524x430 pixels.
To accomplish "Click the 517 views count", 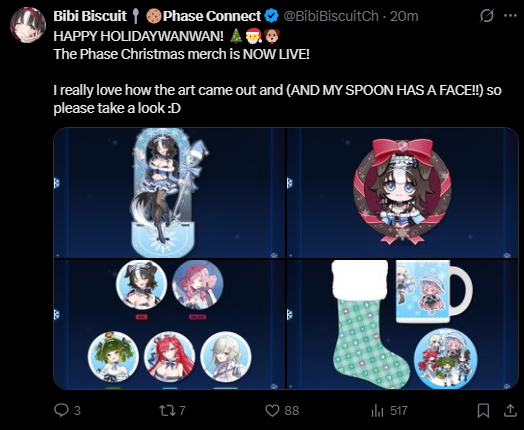I will 399,410.
